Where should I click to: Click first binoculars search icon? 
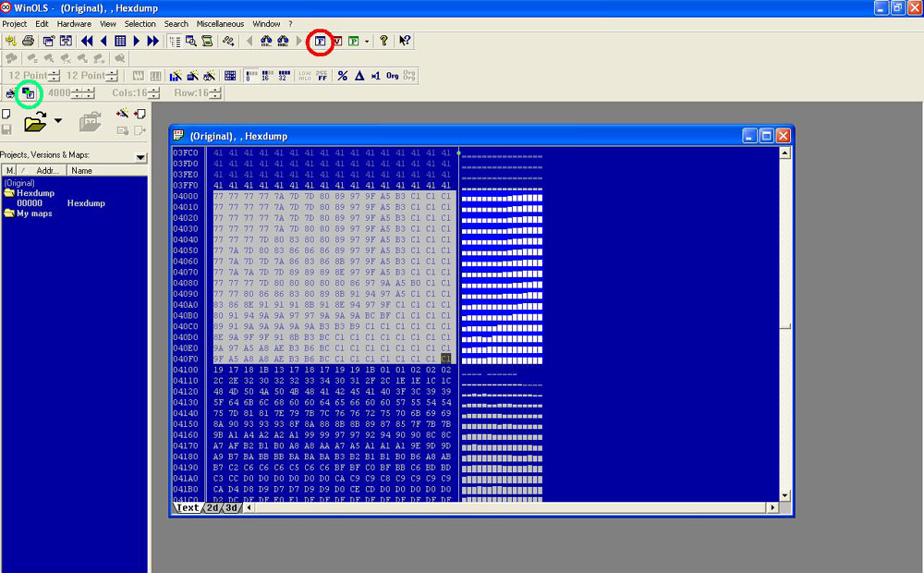pyautogui.click(x=266, y=41)
